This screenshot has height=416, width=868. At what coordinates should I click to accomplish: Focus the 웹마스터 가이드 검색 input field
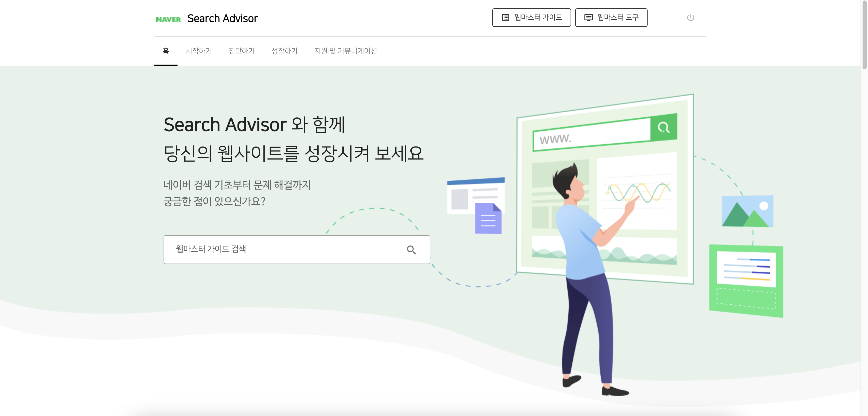296,250
